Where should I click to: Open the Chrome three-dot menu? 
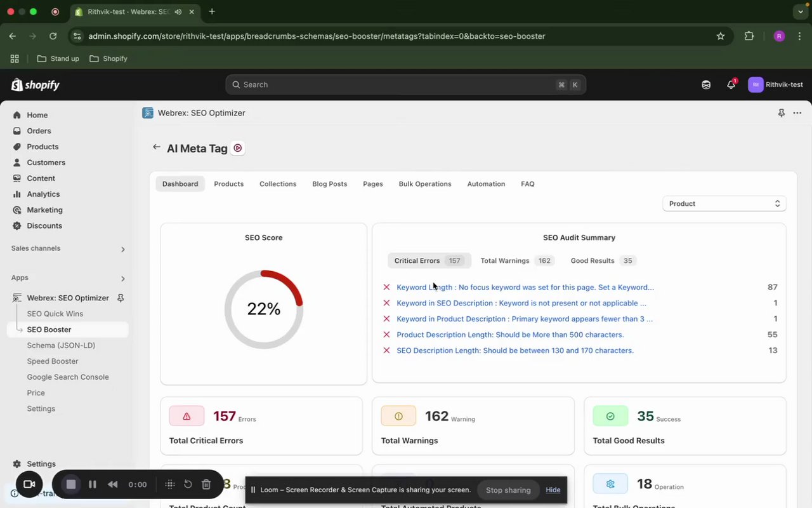point(801,36)
